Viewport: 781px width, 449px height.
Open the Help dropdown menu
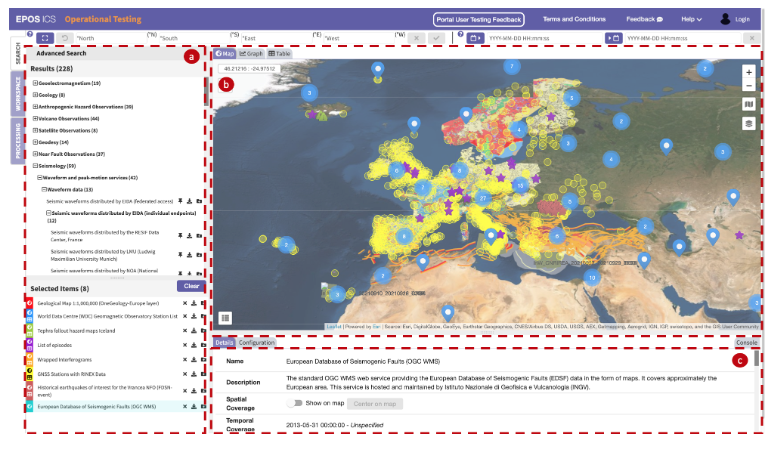click(691, 19)
